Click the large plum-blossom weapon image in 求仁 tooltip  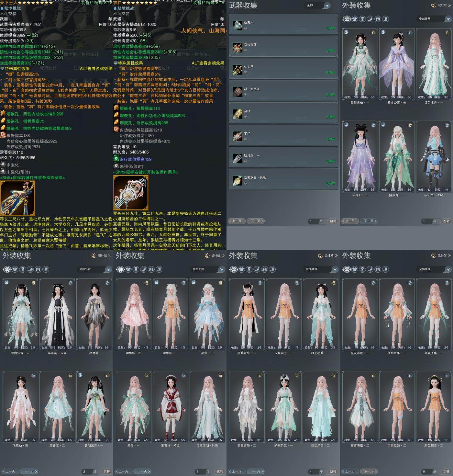(x=131, y=193)
